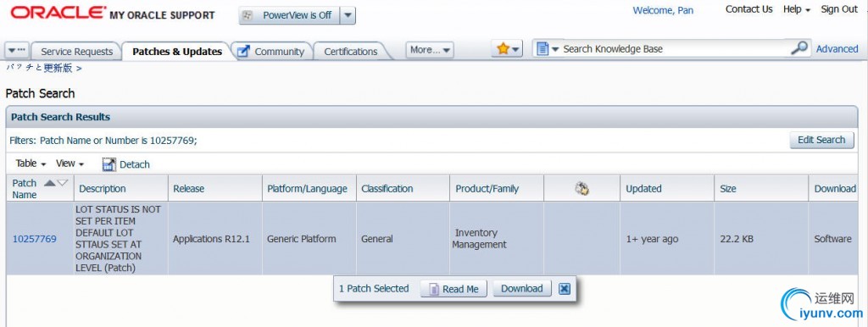The width and height of the screenshot is (868, 327).
Task: Click the knowledge base document type icon
Action: pyautogui.click(x=542, y=48)
